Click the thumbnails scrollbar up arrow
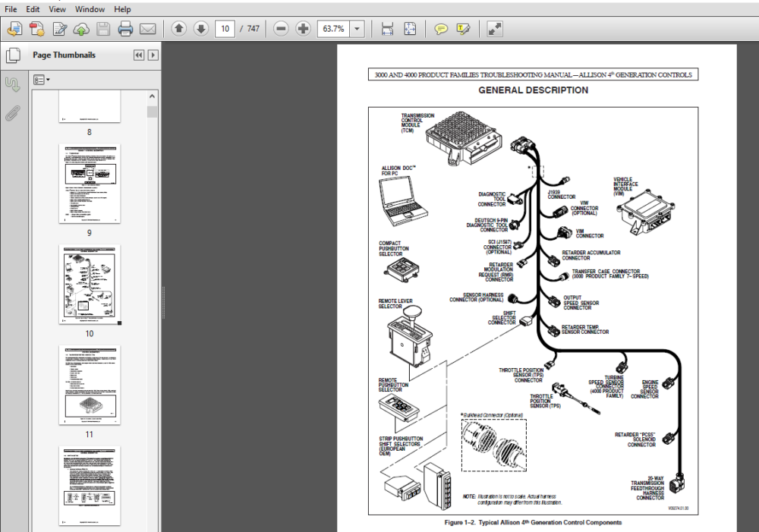 [x=152, y=96]
